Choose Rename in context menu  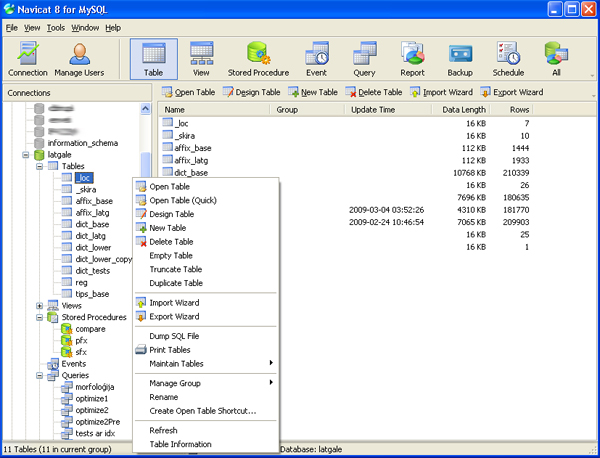pyautogui.click(x=205, y=397)
